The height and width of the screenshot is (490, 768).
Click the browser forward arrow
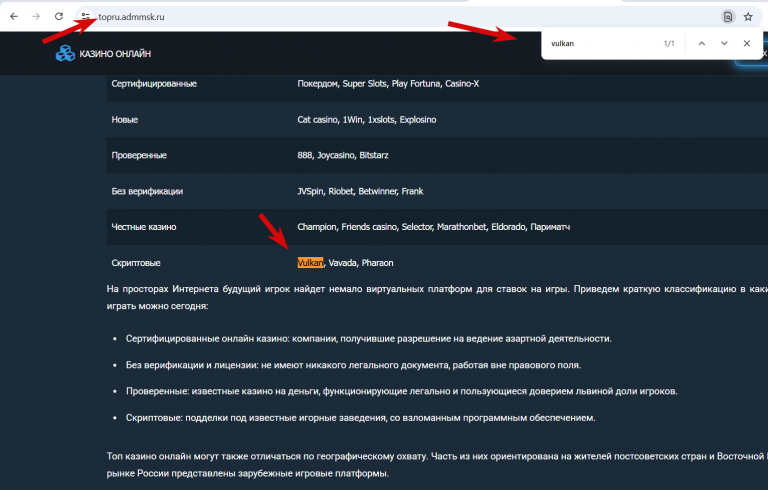pyautogui.click(x=36, y=17)
